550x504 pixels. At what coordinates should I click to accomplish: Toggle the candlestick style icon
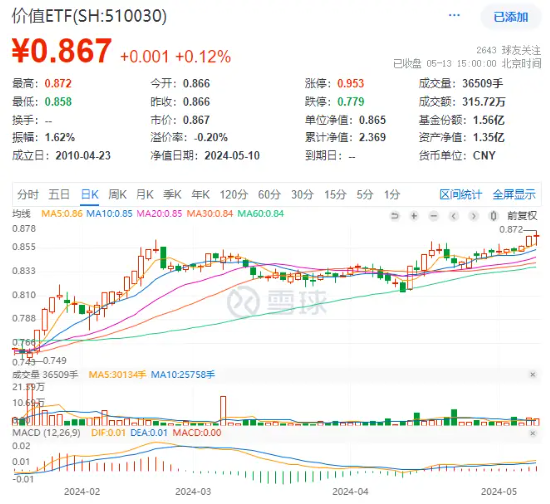coord(493,216)
